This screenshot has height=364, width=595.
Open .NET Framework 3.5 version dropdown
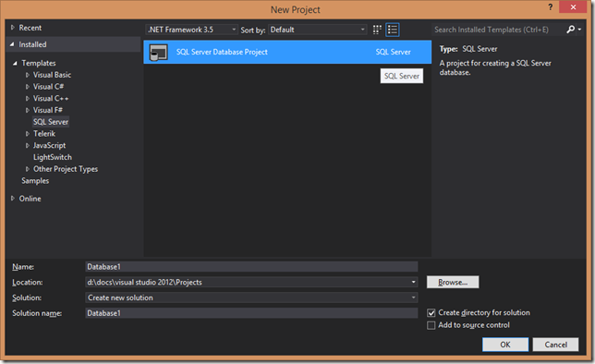pyautogui.click(x=191, y=30)
